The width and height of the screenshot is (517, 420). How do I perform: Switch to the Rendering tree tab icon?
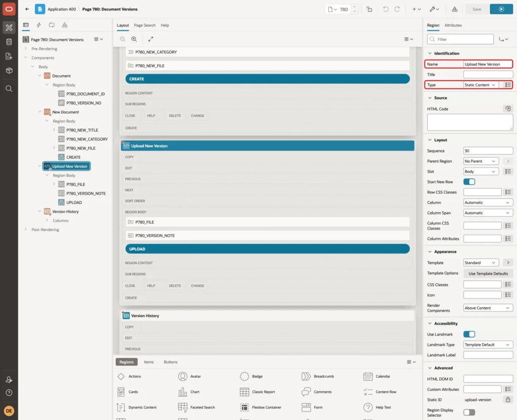(26, 25)
